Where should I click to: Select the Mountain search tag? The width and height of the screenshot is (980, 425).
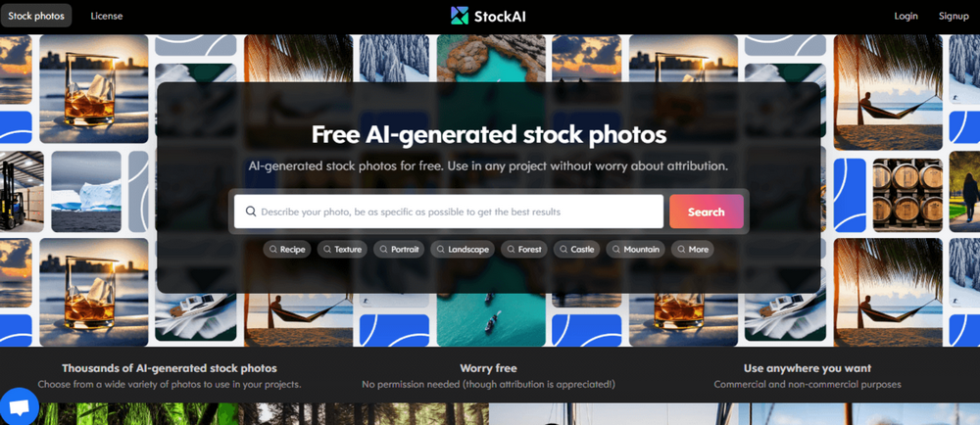[x=636, y=250]
